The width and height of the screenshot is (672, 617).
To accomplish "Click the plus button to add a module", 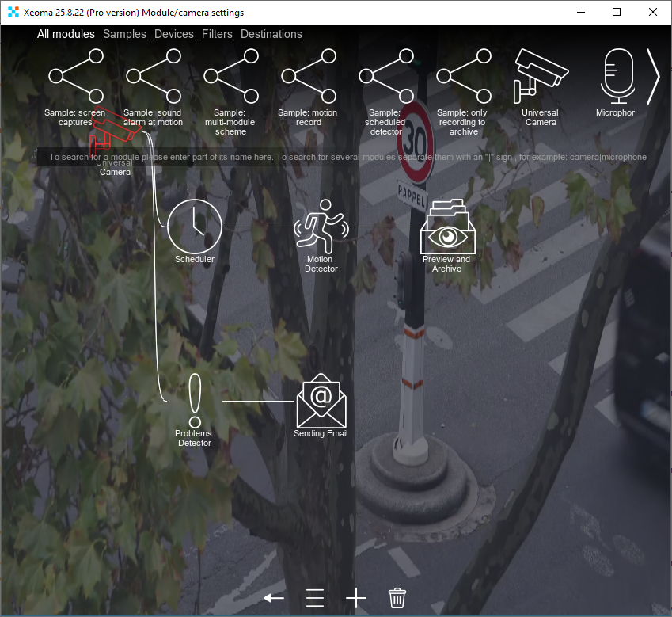I will (355, 598).
